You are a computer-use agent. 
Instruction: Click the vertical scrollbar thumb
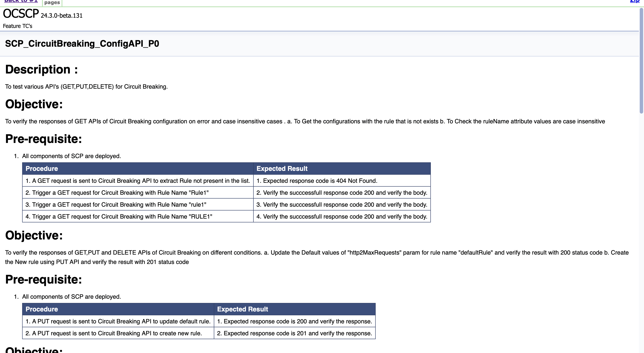click(x=641, y=60)
